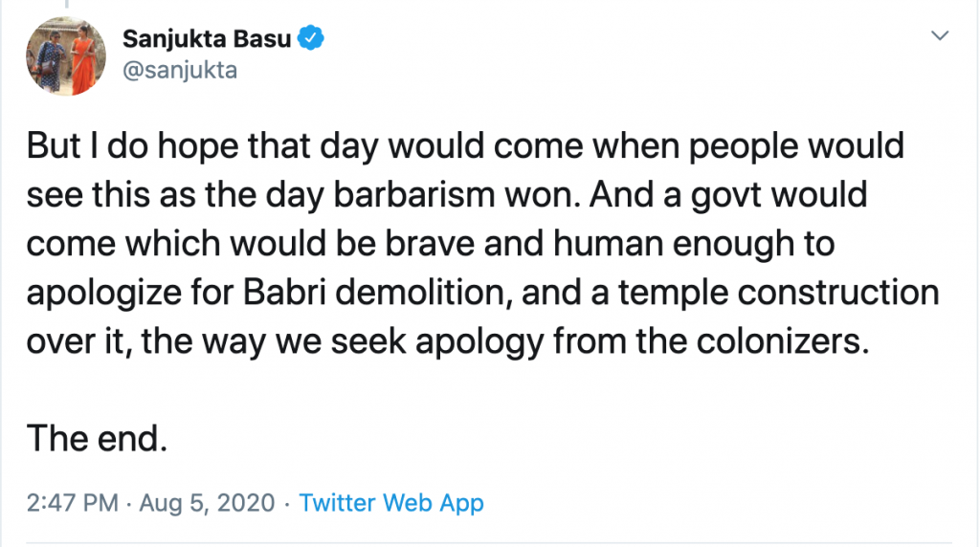
Task: Click the blue verified badge icon
Action: pos(312,38)
